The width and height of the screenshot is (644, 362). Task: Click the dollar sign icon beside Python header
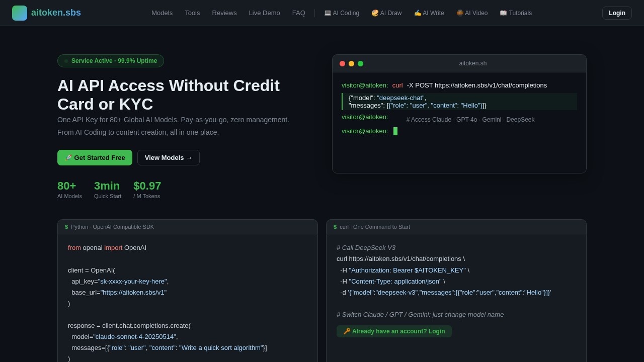66,227
